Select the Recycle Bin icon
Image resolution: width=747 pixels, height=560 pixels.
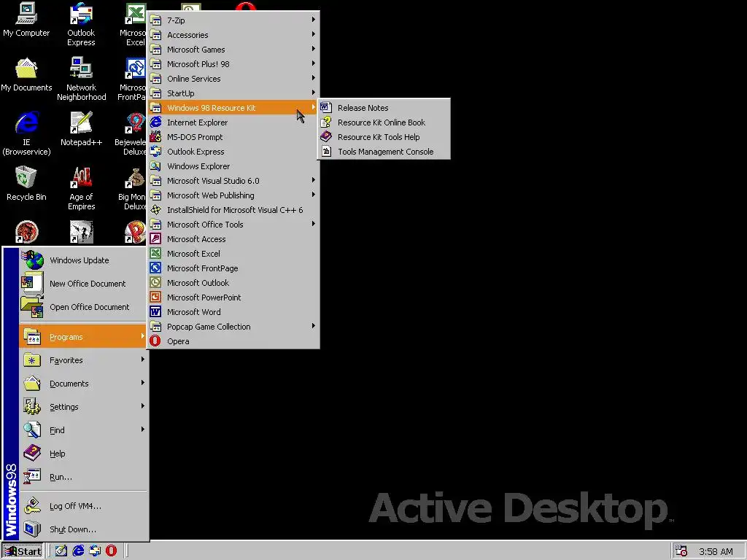[26, 184]
